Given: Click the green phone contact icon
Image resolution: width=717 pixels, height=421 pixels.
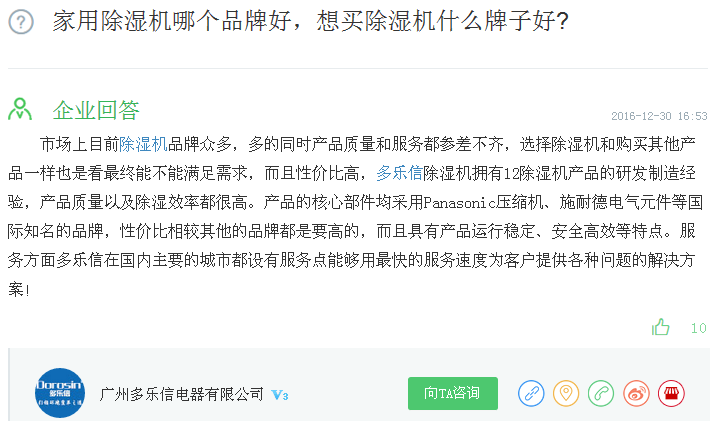Looking at the screenshot, I should tap(601, 393).
